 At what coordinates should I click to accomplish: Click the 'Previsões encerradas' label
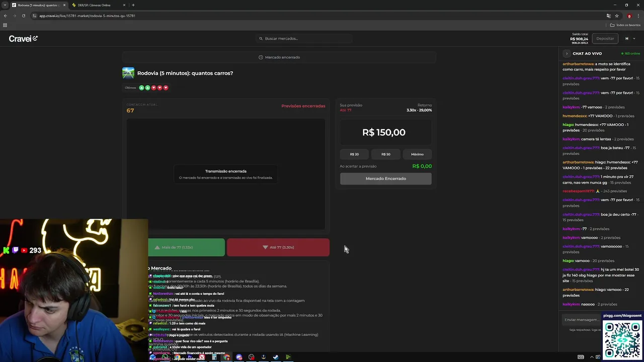303,106
